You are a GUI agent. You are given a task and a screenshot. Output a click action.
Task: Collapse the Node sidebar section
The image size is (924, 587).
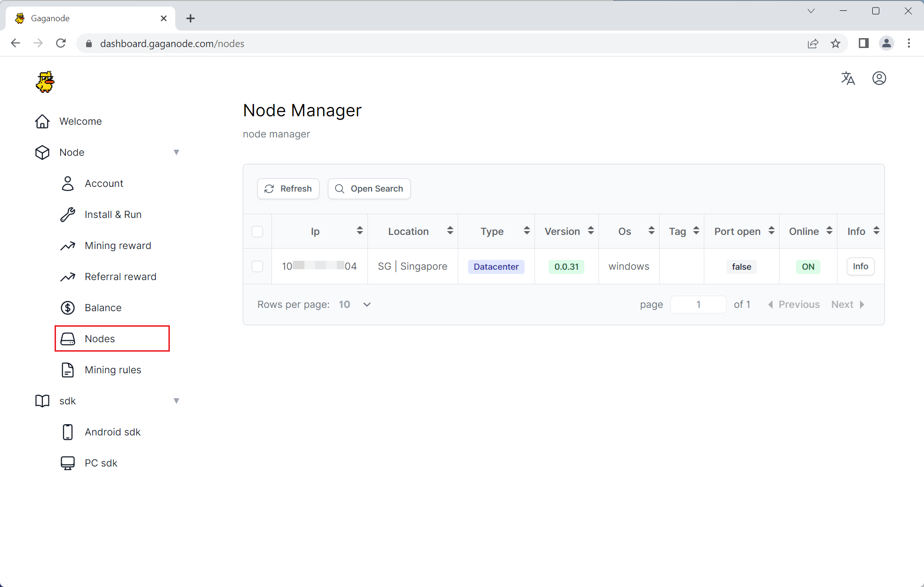click(176, 153)
